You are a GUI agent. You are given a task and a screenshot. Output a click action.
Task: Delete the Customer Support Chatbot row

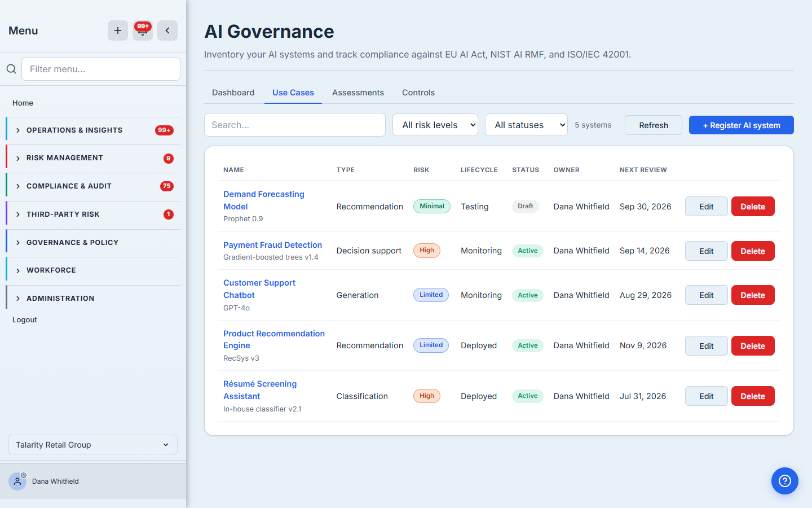[753, 295]
